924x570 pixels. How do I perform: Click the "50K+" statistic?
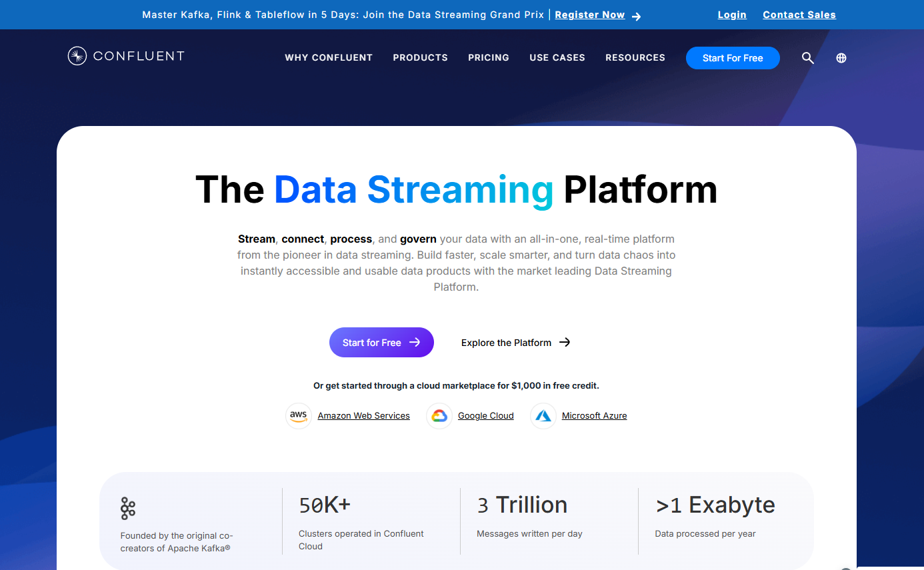pos(325,505)
